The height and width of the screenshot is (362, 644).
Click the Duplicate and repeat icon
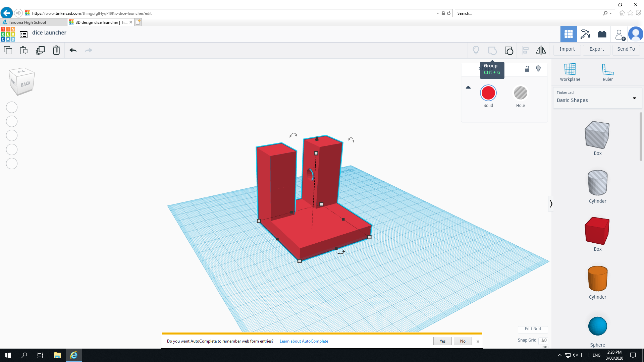(x=40, y=50)
